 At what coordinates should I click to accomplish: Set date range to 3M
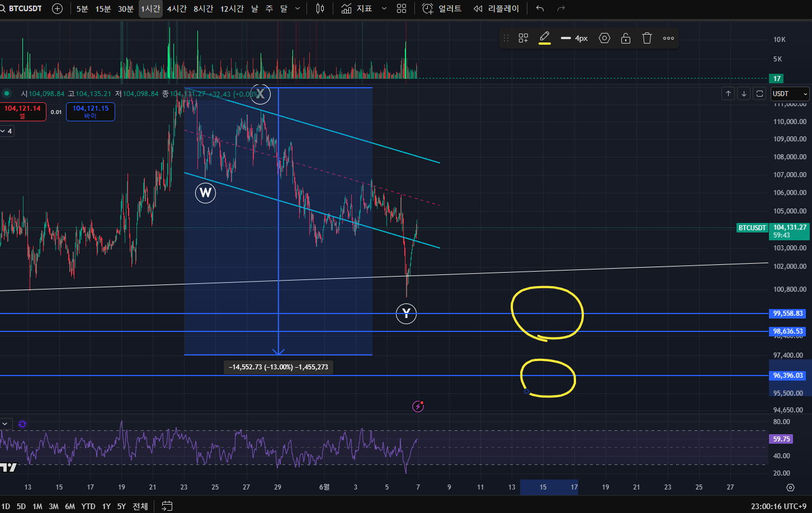pos(53,506)
